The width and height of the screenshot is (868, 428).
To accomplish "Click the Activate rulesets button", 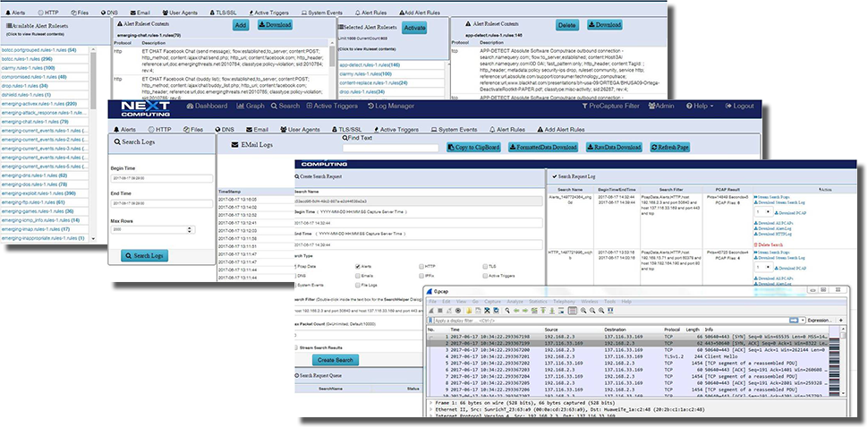I will (414, 28).
